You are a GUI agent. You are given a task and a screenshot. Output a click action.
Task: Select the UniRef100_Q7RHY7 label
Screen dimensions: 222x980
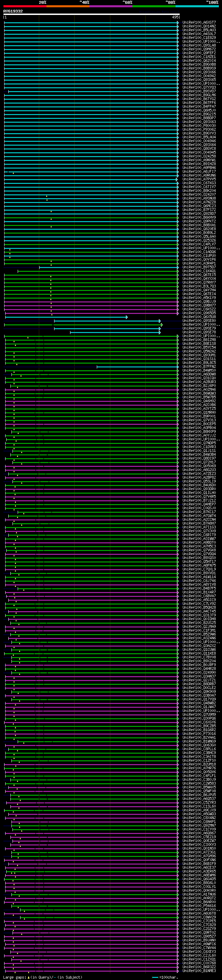[x=199, y=283]
